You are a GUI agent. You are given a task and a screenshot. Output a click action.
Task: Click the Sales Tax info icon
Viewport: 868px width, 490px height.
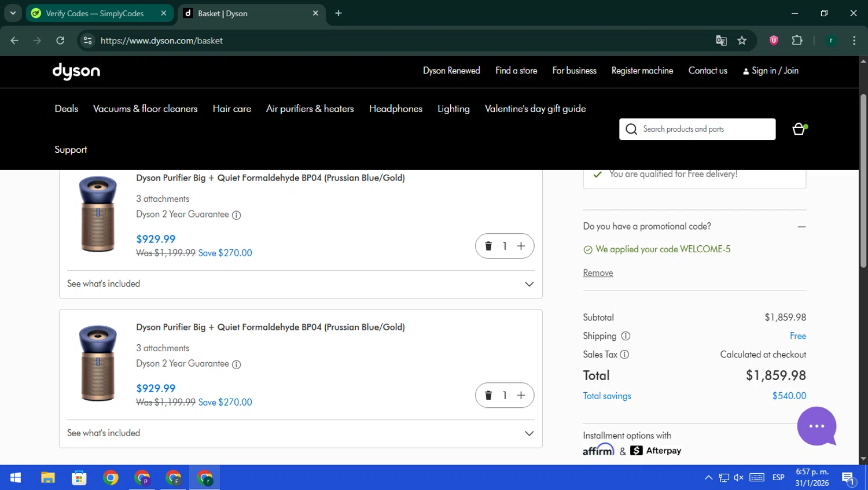point(624,355)
